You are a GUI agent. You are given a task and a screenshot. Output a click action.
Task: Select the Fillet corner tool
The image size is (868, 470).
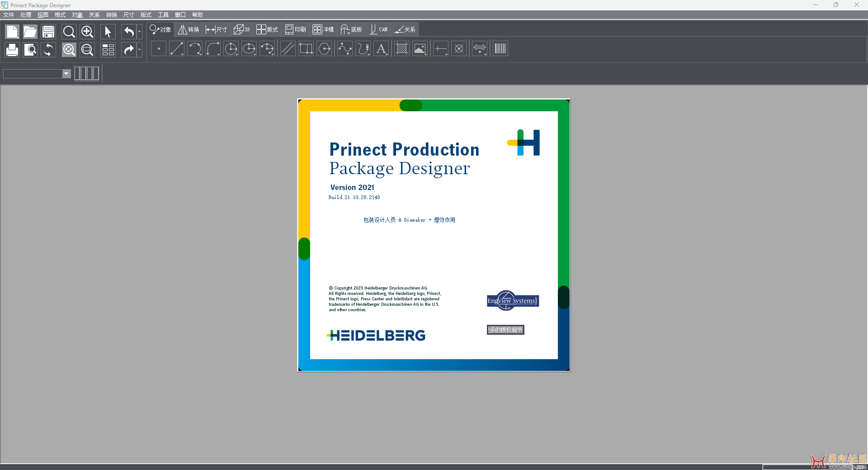tap(213, 49)
